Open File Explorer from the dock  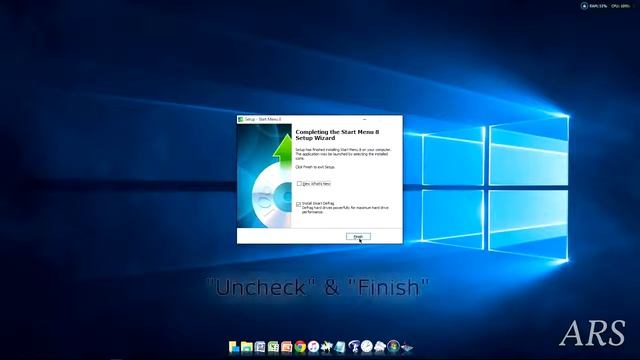click(x=233, y=347)
